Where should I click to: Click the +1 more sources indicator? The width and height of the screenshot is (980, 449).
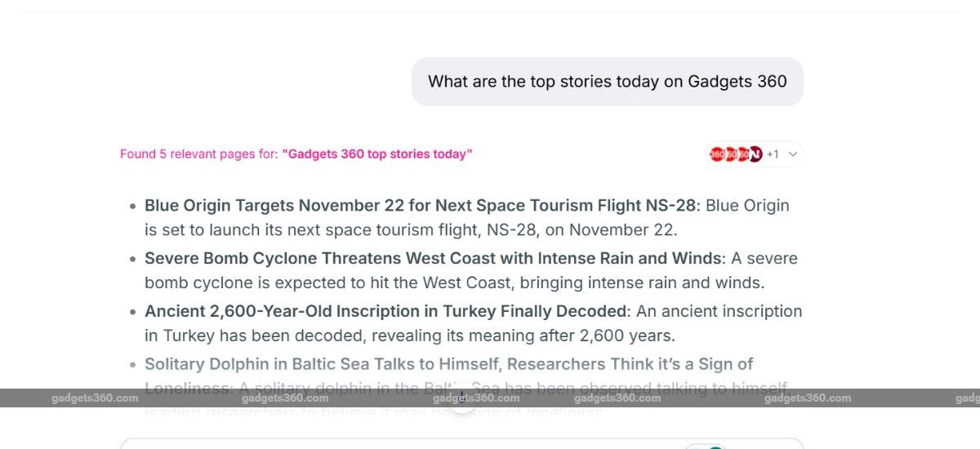773,154
